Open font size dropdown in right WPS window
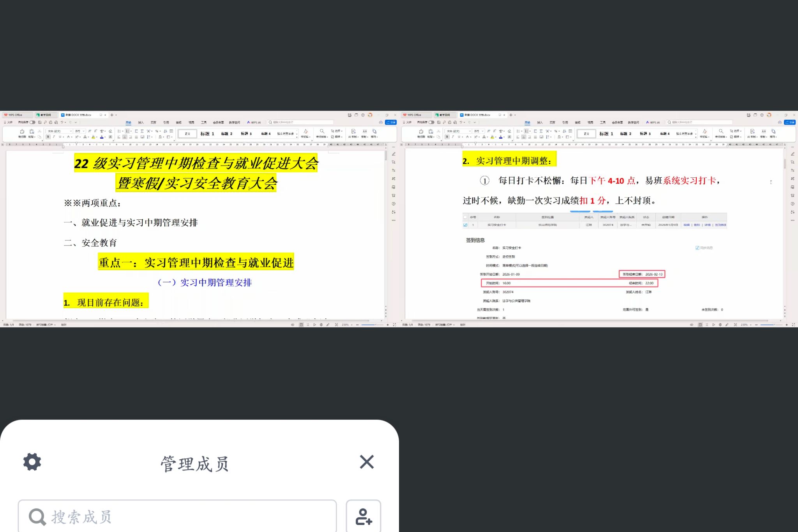Viewport: 798px width, 532px height. [483, 131]
